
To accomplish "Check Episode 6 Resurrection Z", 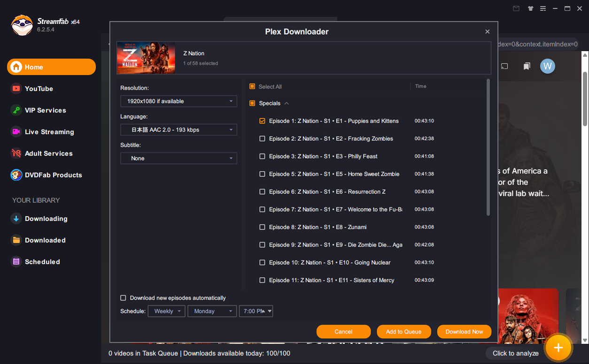I will point(263,192).
